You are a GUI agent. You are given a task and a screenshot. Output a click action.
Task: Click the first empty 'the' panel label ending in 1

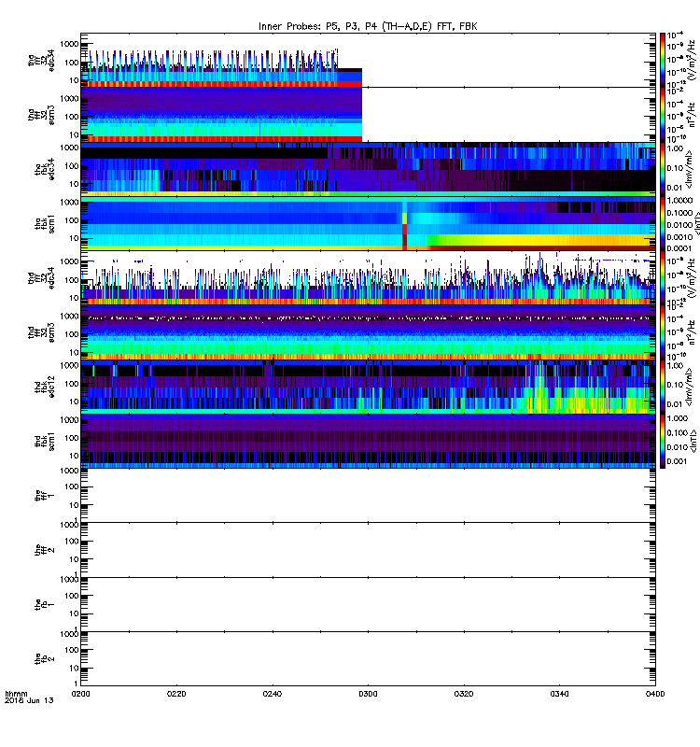click(45, 496)
